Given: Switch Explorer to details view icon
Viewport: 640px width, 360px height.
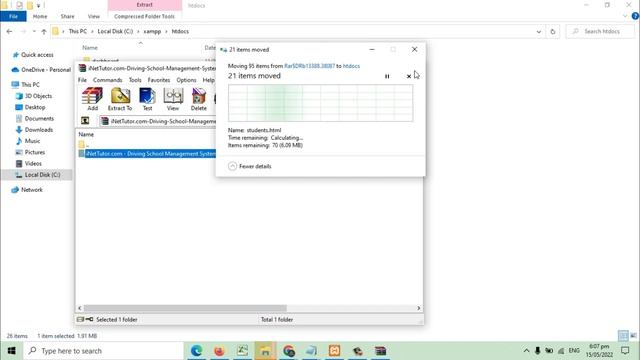Looking at the screenshot, I should click(623, 336).
